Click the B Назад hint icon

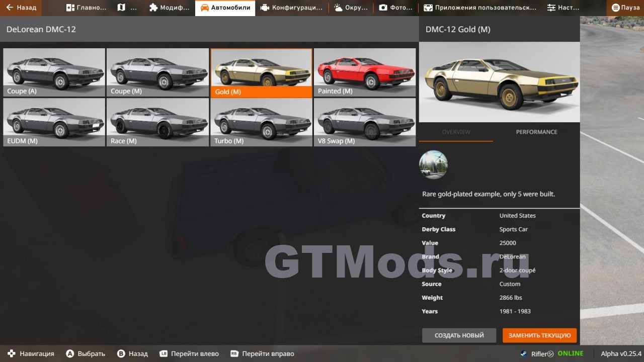pyautogui.click(x=121, y=353)
